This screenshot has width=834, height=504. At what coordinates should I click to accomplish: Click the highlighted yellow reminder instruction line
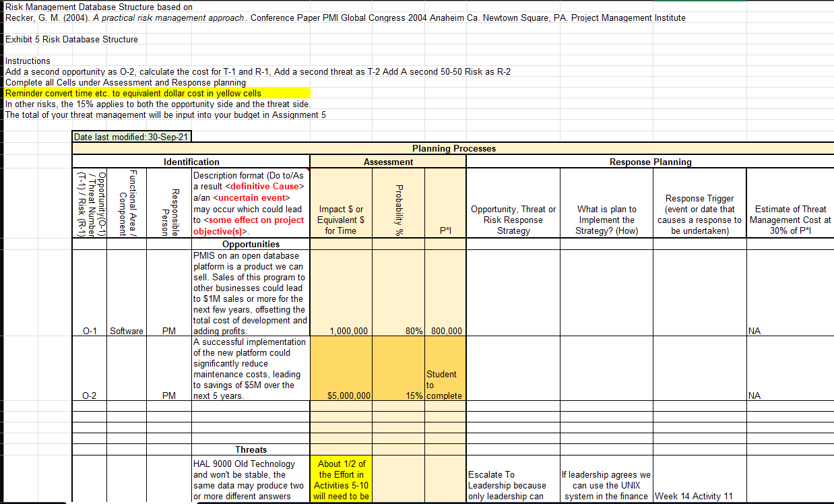click(x=157, y=93)
